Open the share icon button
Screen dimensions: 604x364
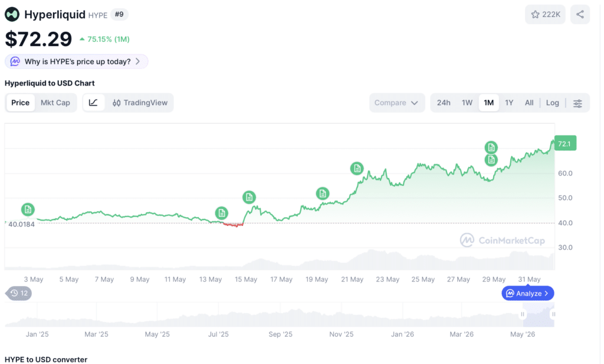580,15
